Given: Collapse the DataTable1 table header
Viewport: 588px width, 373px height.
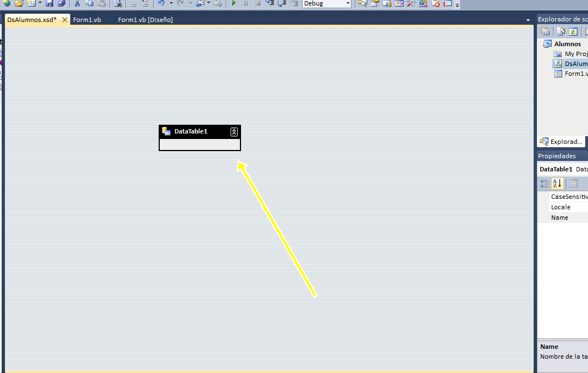Looking at the screenshot, I should coord(234,131).
